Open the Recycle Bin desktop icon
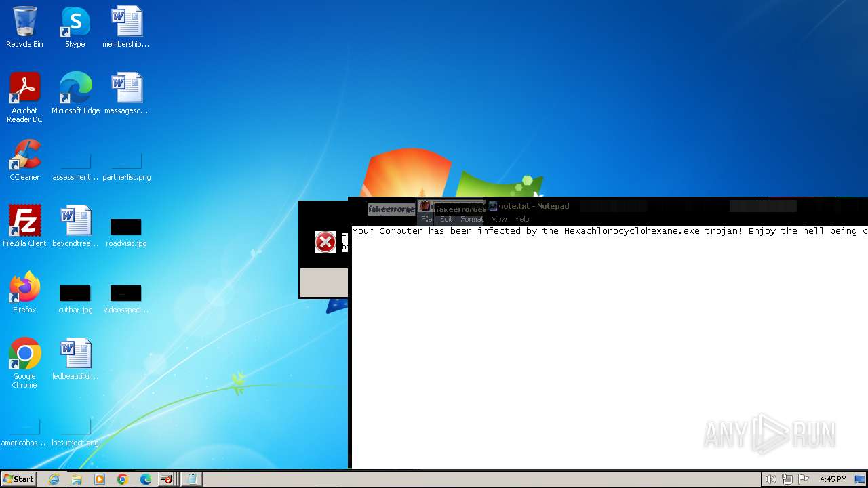868x488 pixels. [24, 27]
